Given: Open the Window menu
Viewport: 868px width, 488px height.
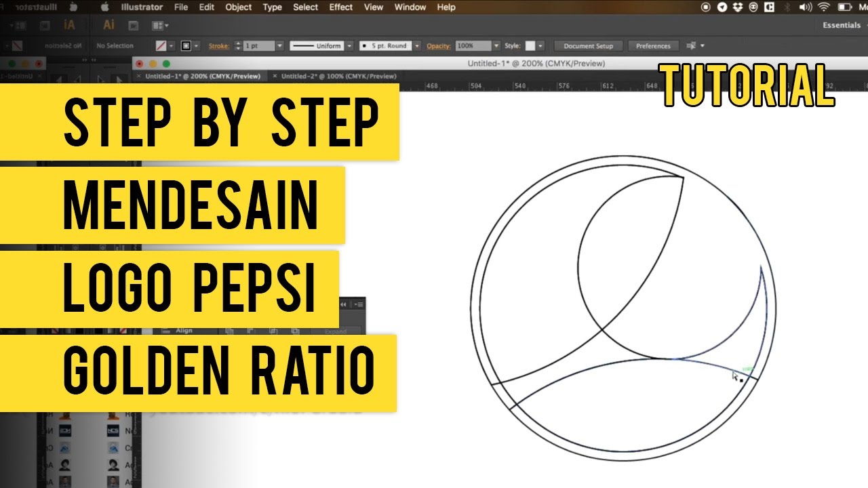Looking at the screenshot, I should pos(410,7).
